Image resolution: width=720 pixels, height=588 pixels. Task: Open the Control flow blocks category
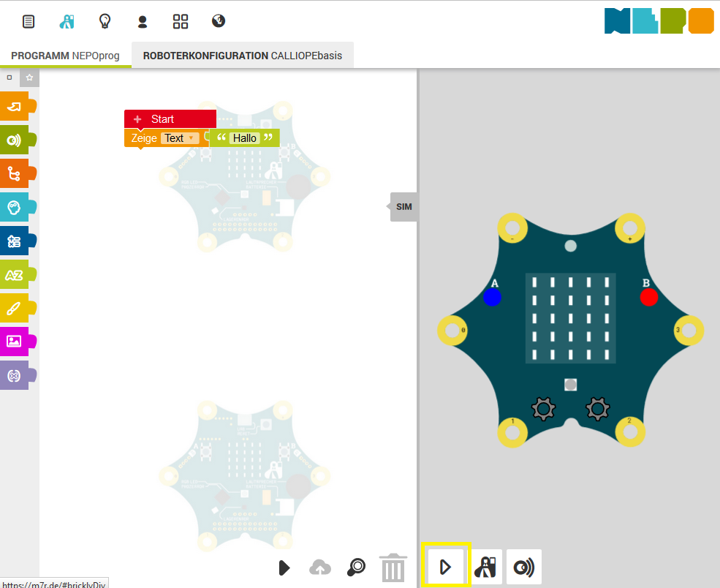coord(15,174)
